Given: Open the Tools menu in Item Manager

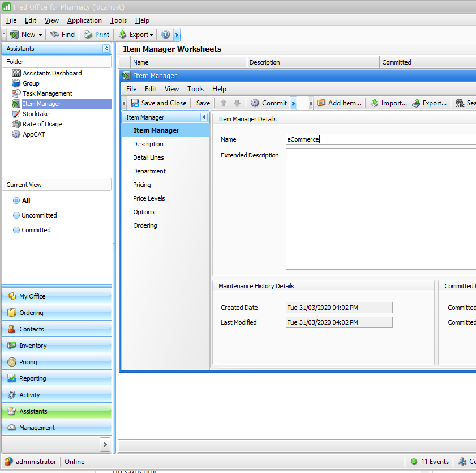Looking at the screenshot, I should (195, 89).
